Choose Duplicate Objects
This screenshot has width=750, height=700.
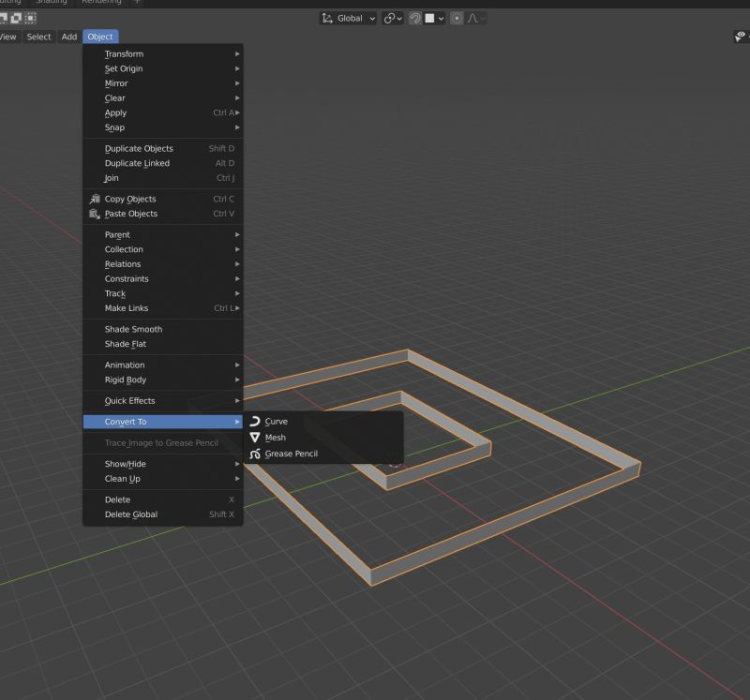click(163, 149)
